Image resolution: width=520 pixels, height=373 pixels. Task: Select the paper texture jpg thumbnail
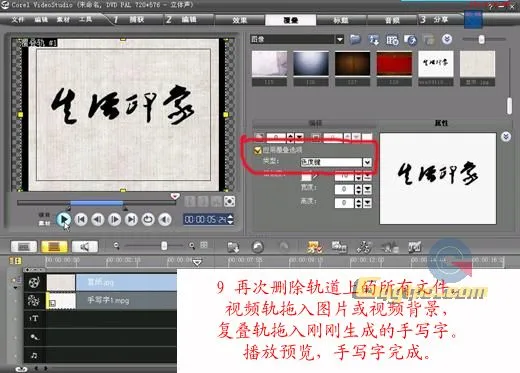pos(477,64)
